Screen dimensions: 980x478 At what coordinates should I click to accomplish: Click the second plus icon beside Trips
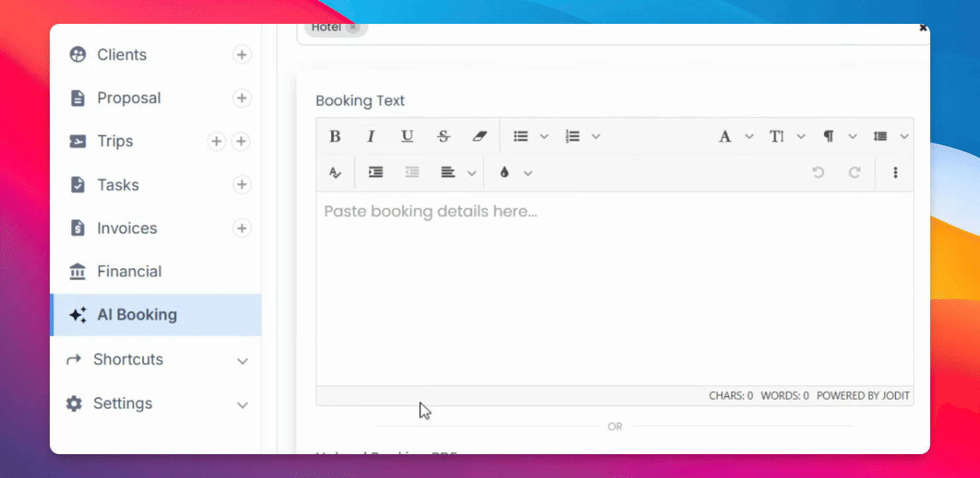coord(242,141)
